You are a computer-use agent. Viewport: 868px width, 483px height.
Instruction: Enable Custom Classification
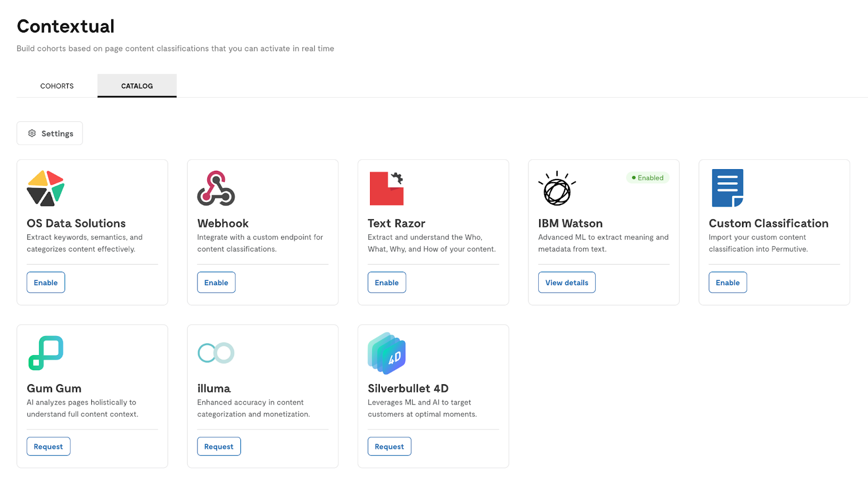(727, 282)
